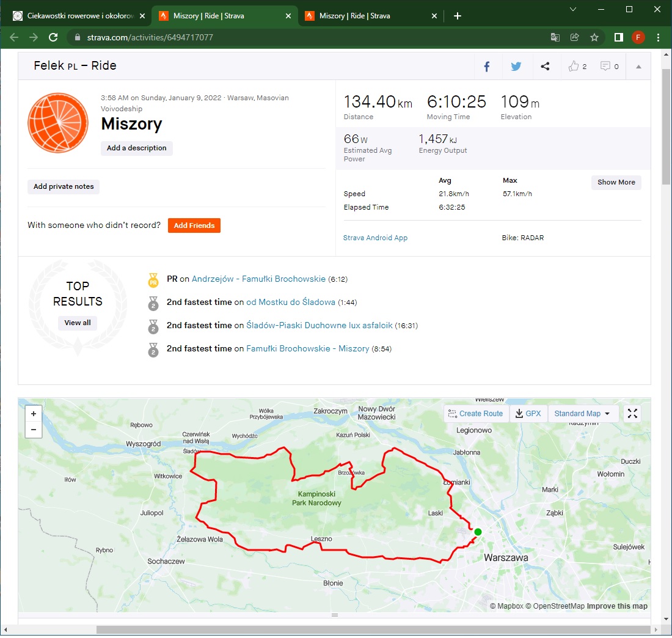This screenshot has height=638, width=672.
Task: Click the browser share page icon
Action: coord(575,37)
